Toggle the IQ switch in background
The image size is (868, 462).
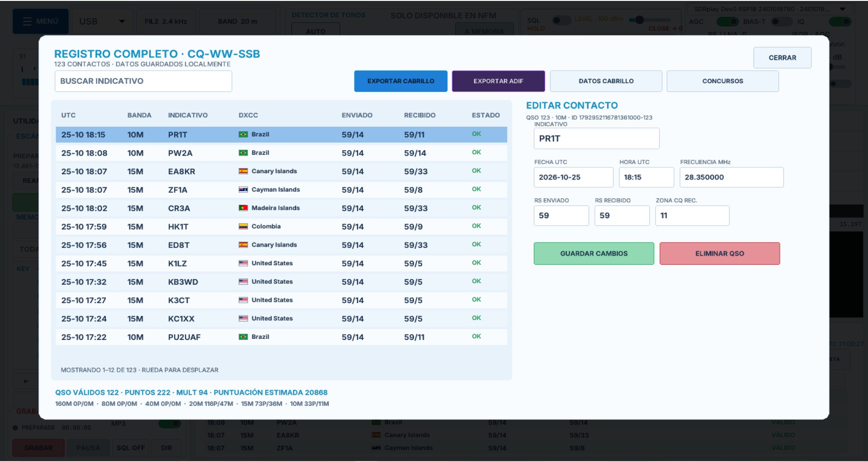[840, 21]
